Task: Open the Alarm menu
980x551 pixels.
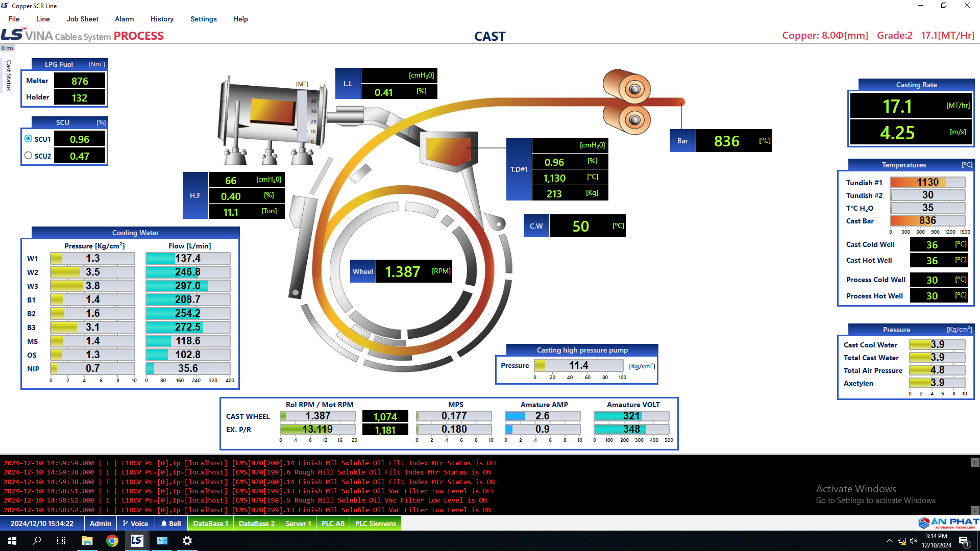Action: point(124,19)
